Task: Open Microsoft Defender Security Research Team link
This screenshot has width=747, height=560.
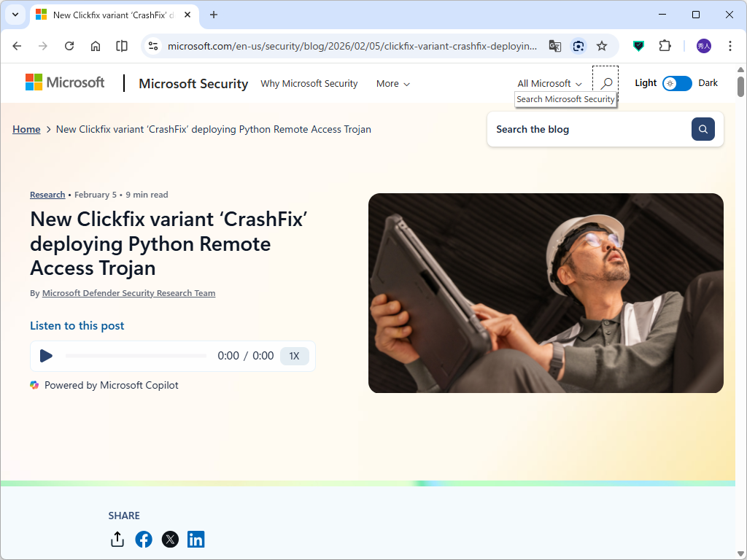Action: (128, 293)
